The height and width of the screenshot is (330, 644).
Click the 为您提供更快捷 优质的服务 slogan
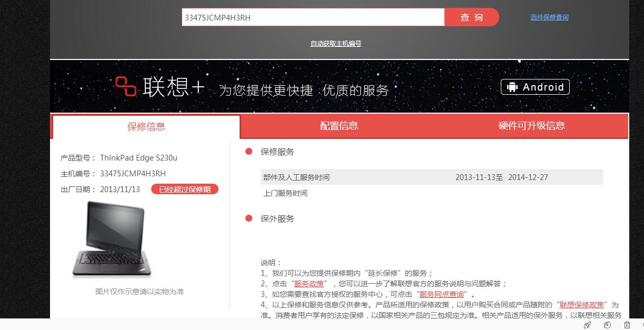[x=304, y=91]
